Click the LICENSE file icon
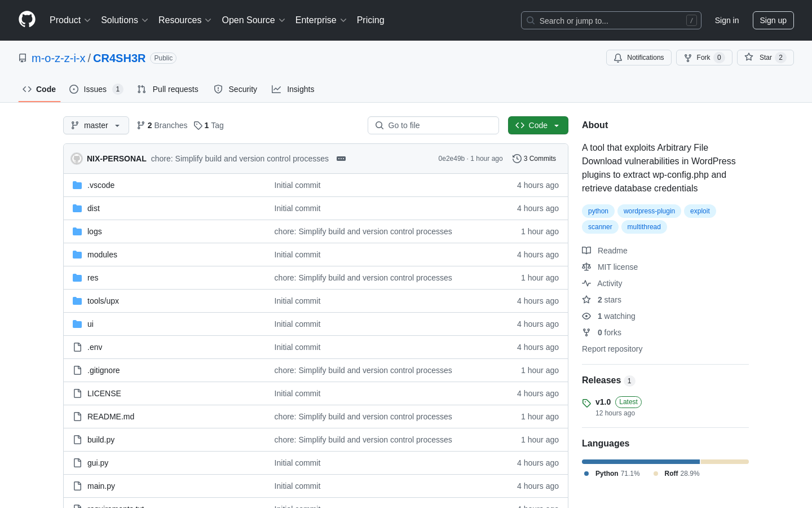 point(77,393)
